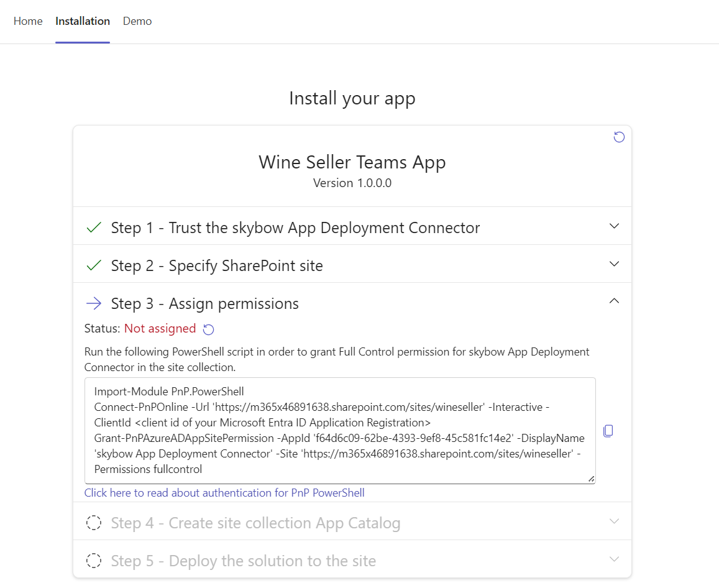
Task: Click the script box resize handle
Action: click(x=591, y=479)
